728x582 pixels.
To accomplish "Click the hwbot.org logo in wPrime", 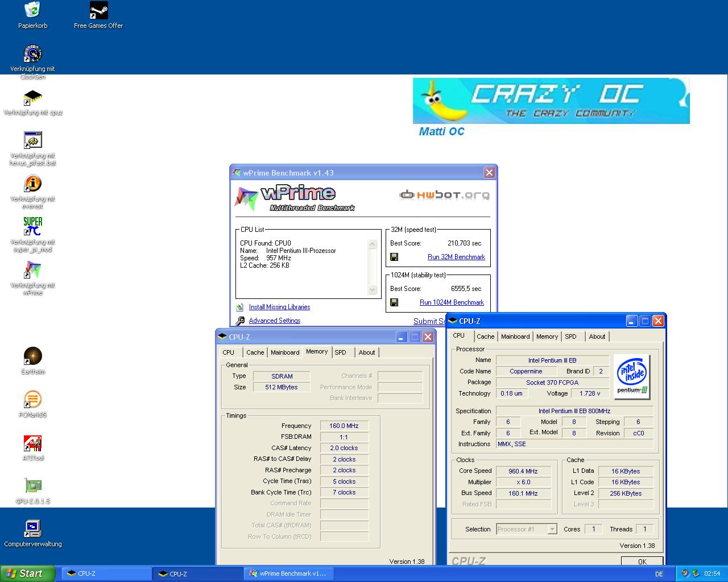I will (x=444, y=195).
